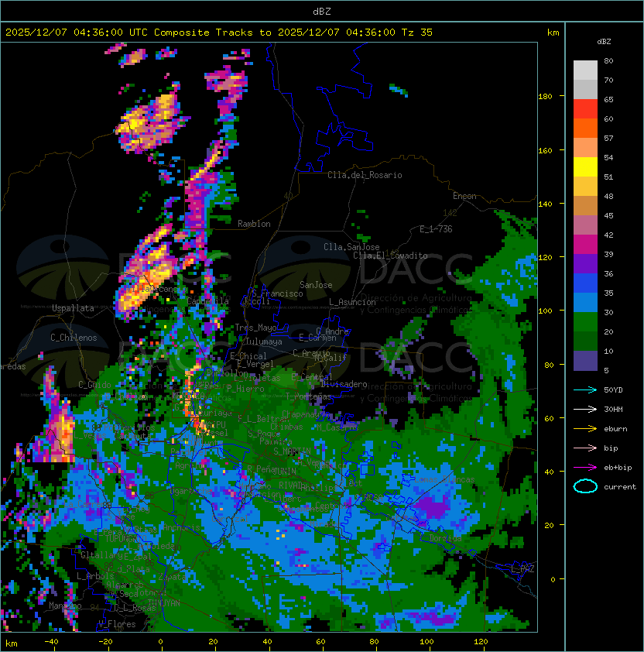This screenshot has width=644, height=652.
Task: Choose the slate 10 dBZ swatch
Action: pyautogui.click(x=585, y=361)
